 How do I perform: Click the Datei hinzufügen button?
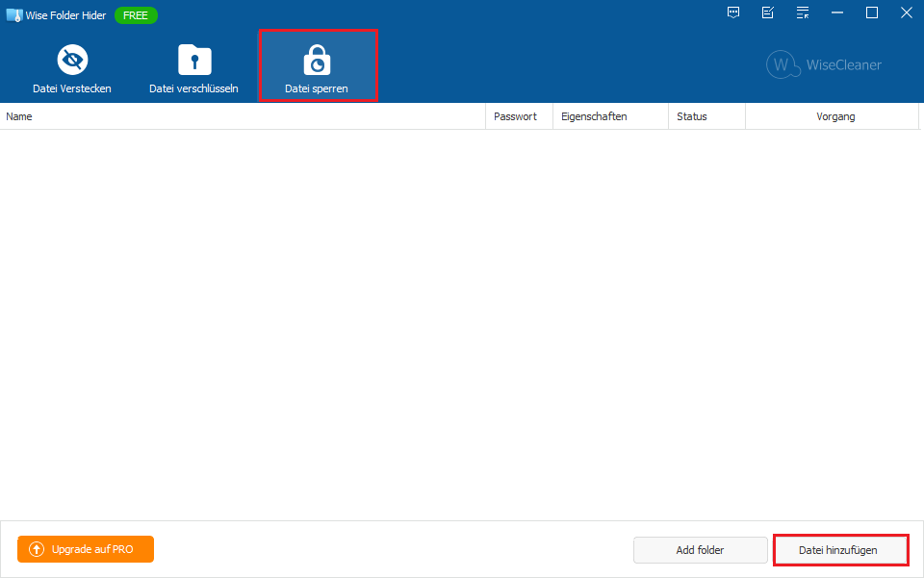coord(838,550)
